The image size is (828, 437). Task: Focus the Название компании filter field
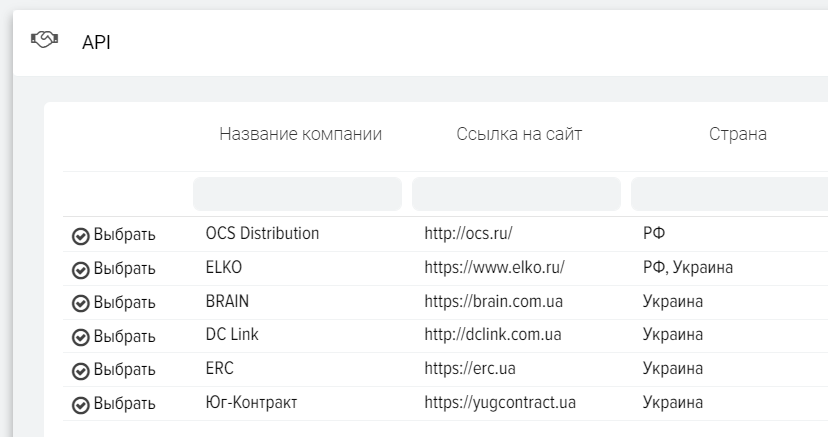[297, 194]
